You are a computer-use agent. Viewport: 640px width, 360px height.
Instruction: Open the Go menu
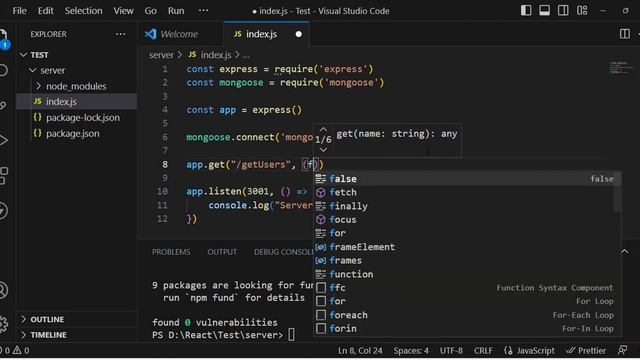coord(150,11)
